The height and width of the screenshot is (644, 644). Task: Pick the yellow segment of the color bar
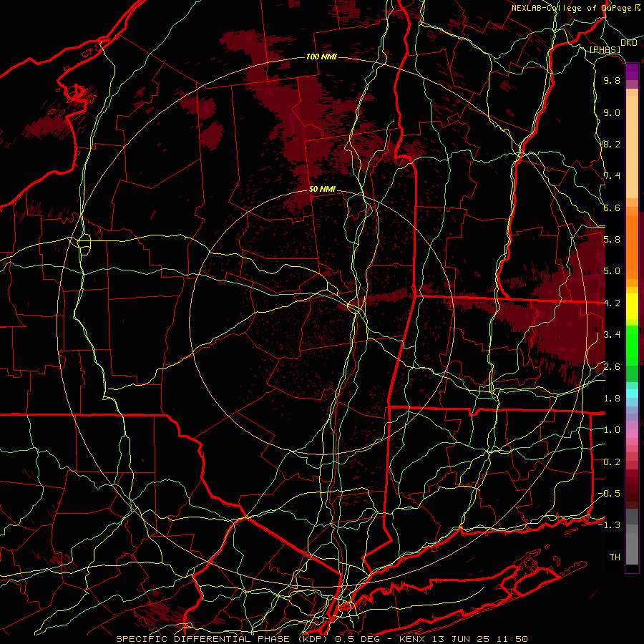coord(632,306)
